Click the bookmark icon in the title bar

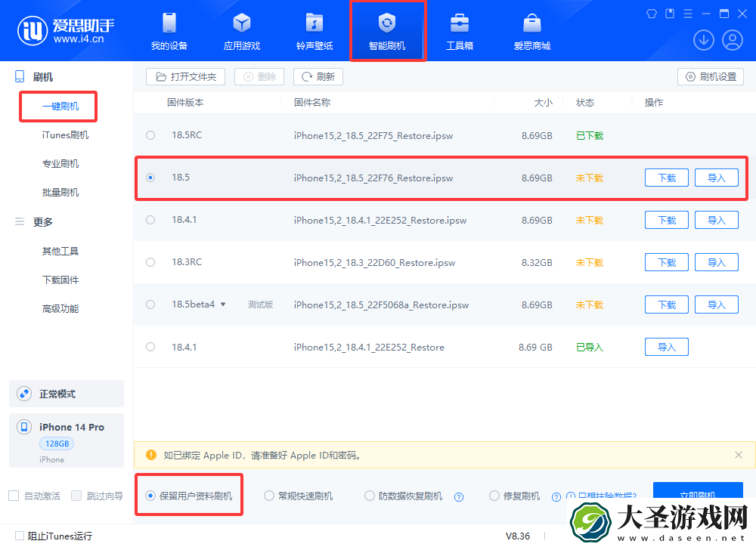tap(670, 14)
